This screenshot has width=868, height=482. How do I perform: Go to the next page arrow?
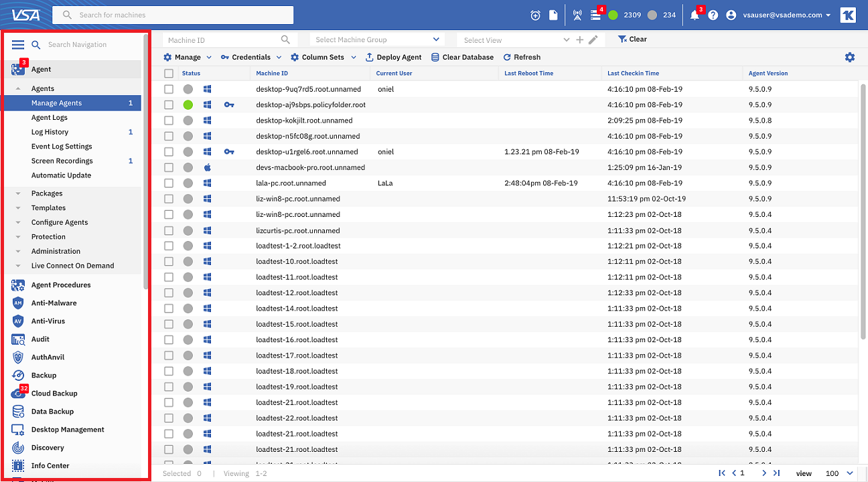[764, 473]
